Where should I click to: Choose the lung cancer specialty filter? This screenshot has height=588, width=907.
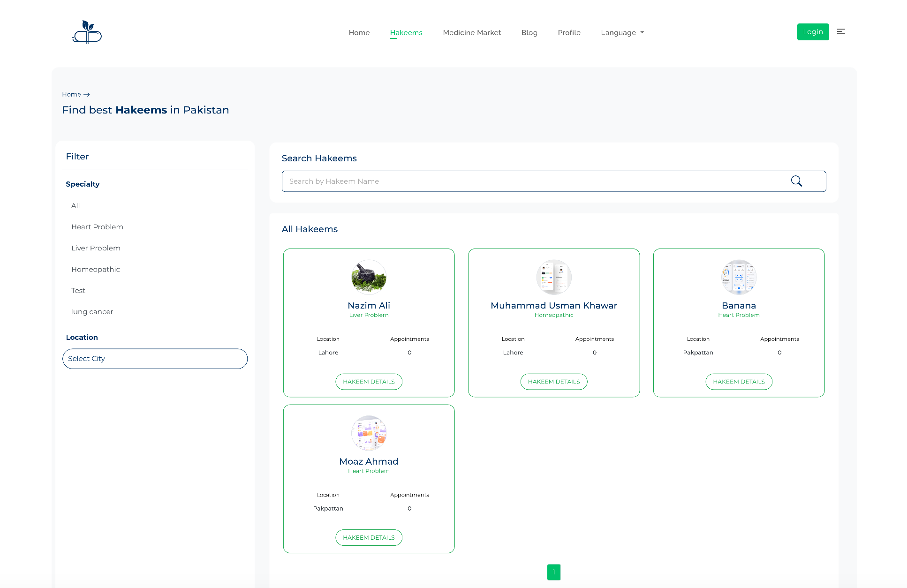click(92, 312)
